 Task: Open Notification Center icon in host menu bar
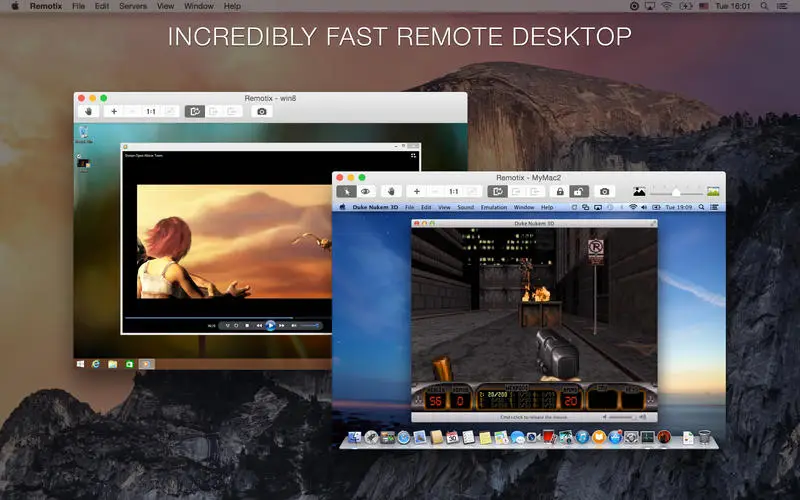[x=782, y=6]
